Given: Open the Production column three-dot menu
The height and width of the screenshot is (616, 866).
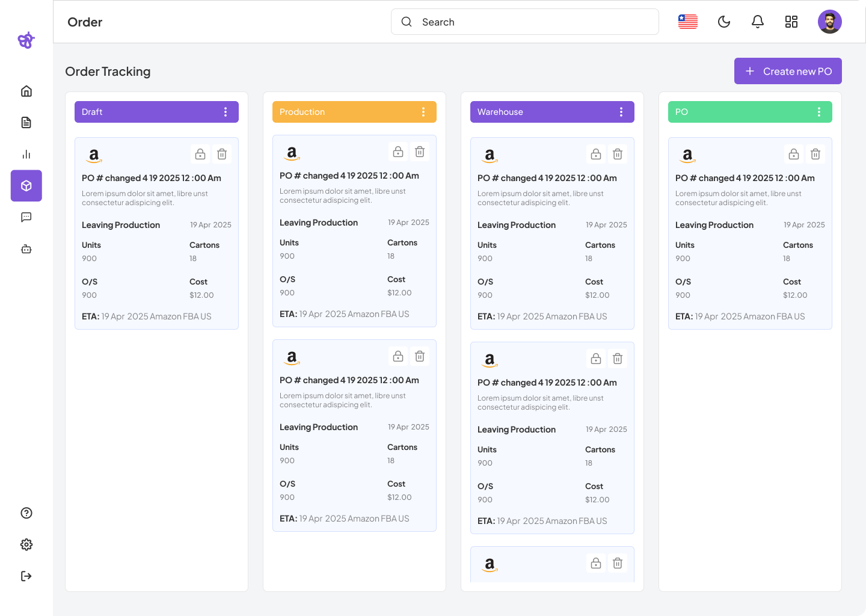Looking at the screenshot, I should (423, 112).
